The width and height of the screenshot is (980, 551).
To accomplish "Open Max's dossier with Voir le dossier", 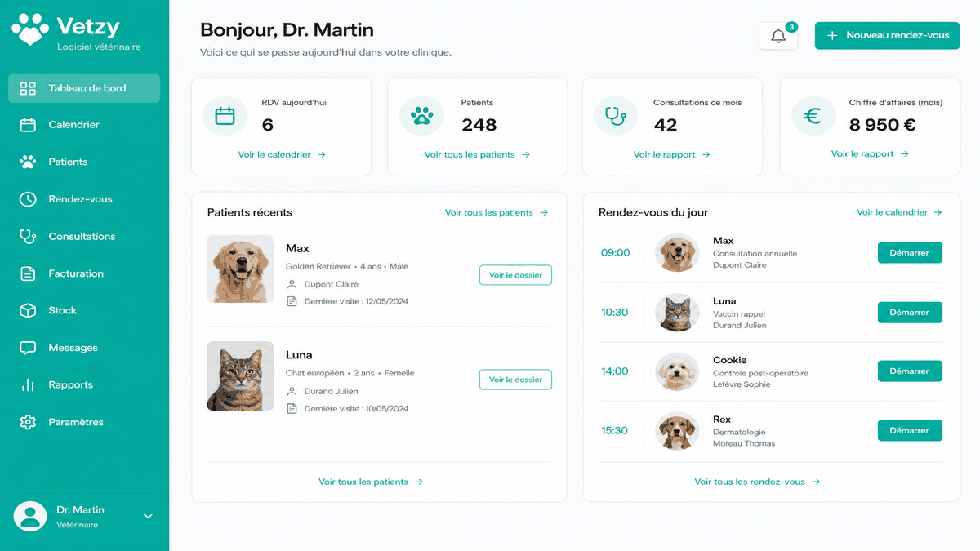I will point(515,275).
